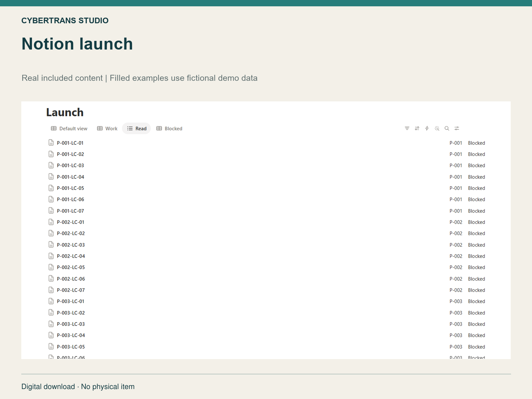Screen dimensions: 532x399
Task: Click P-003 value in P-003-LC-01 row
Action: (456, 301)
